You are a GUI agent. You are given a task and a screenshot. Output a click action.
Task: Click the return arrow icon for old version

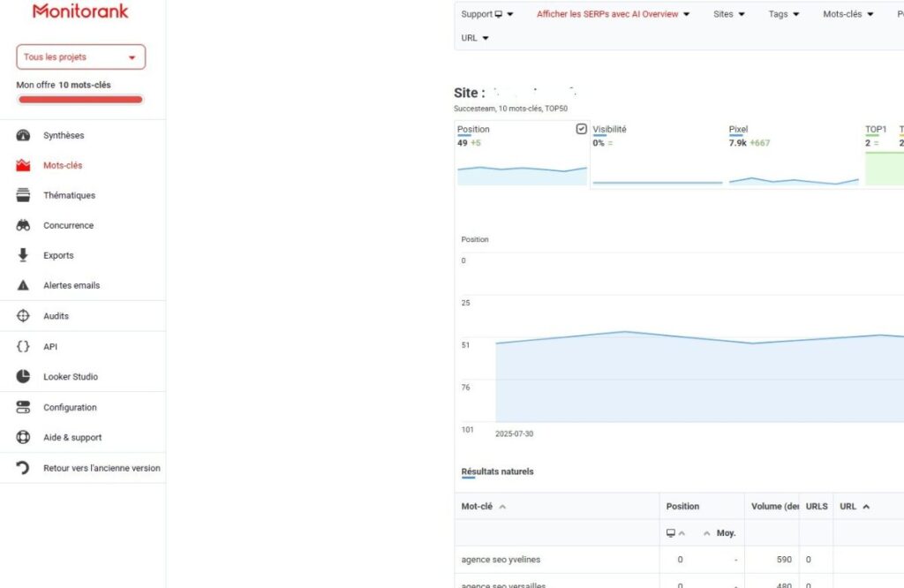tap(23, 468)
